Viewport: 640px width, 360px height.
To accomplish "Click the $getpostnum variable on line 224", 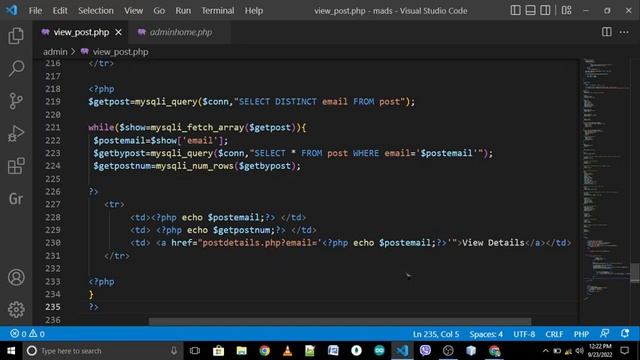I will point(122,166).
